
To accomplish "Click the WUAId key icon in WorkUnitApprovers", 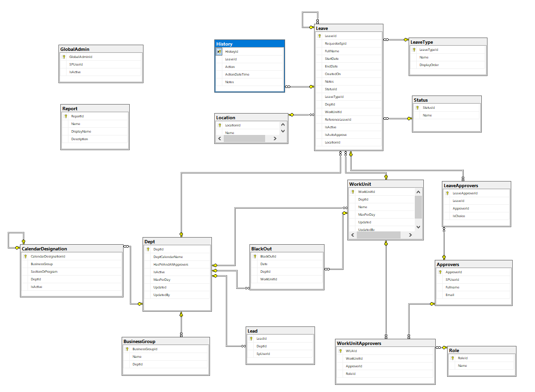I will coord(341,351).
